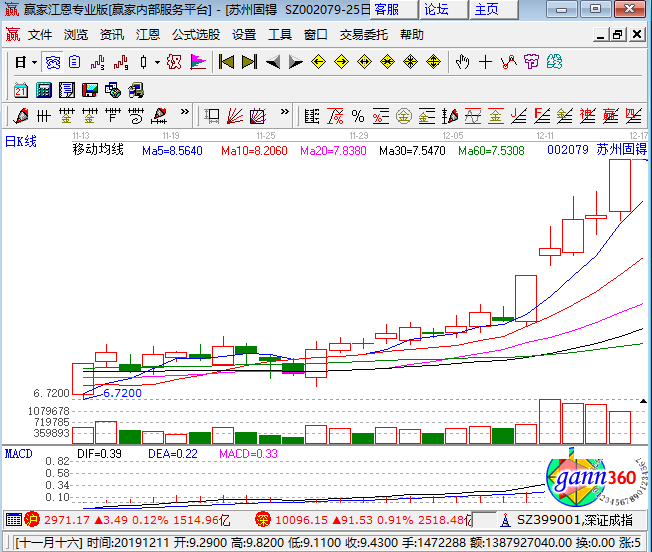Open the teal calculator icon
Screen dimensions: 652x552
pyautogui.click(x=44, y=90)
